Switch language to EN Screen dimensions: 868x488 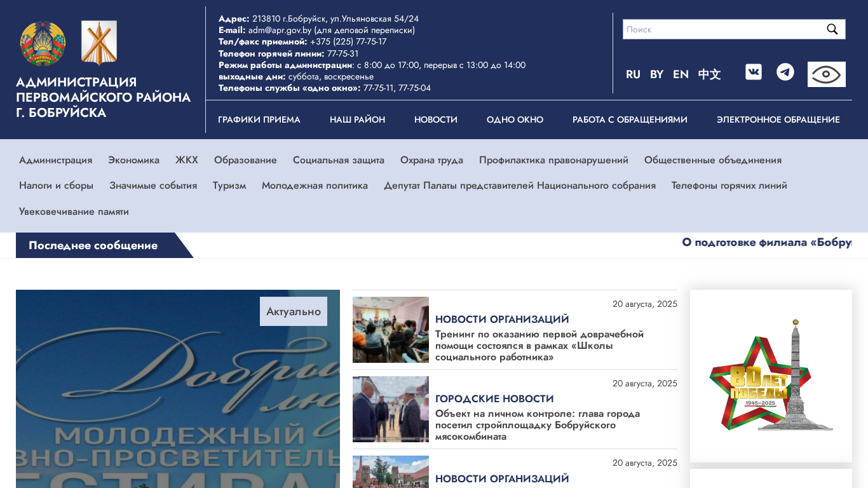[681, 74]
